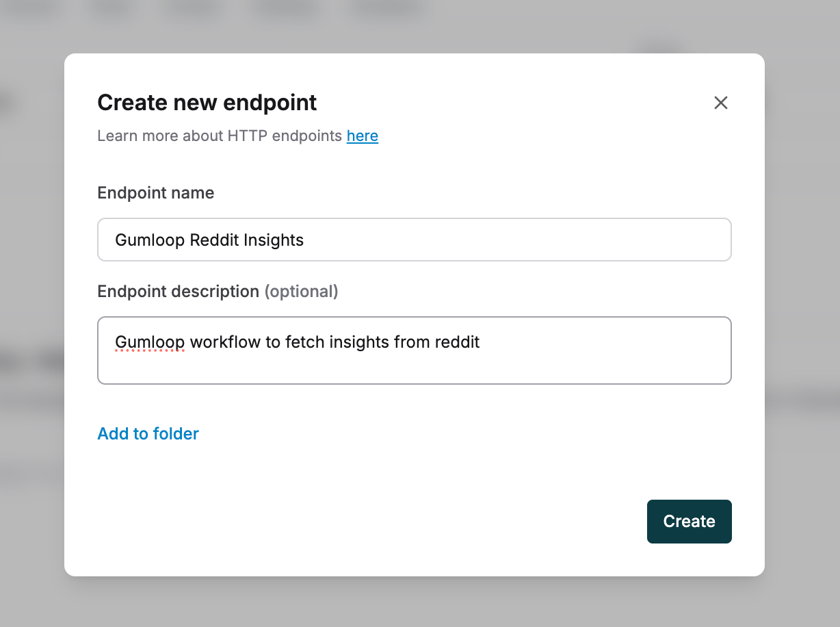Viewport: 840px width, 627px height.
Task: Click the Add to folder link
Action: click(x=148, y=433)
